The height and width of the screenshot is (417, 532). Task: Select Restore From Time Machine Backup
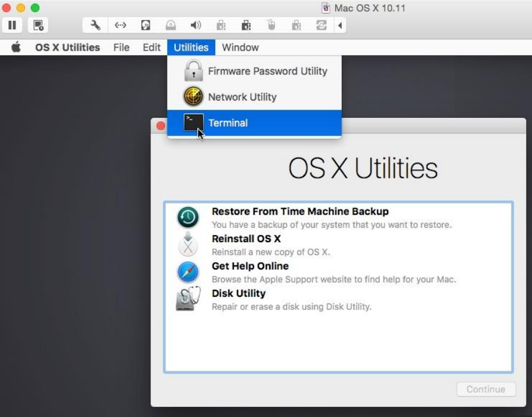click(x=338, y=218)
